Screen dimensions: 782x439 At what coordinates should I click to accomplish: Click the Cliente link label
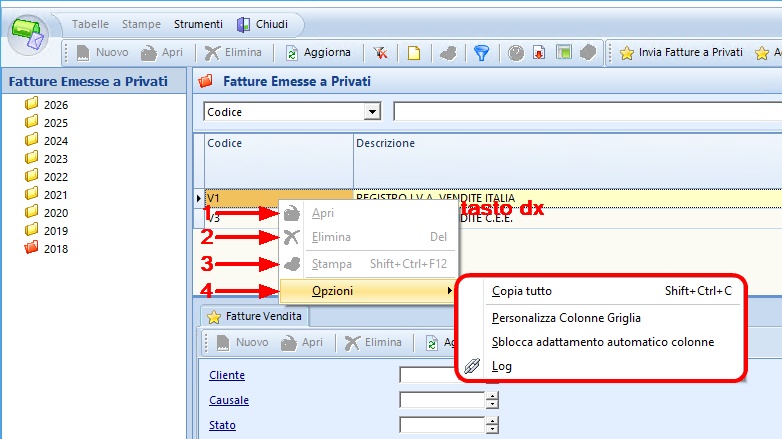(227, 375)
